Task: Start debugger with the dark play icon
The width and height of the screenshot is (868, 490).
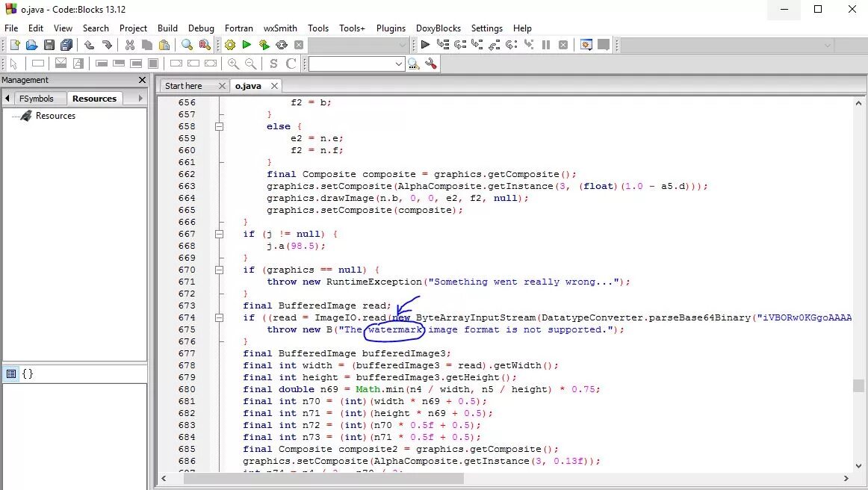Action: (x=425, y=45)
